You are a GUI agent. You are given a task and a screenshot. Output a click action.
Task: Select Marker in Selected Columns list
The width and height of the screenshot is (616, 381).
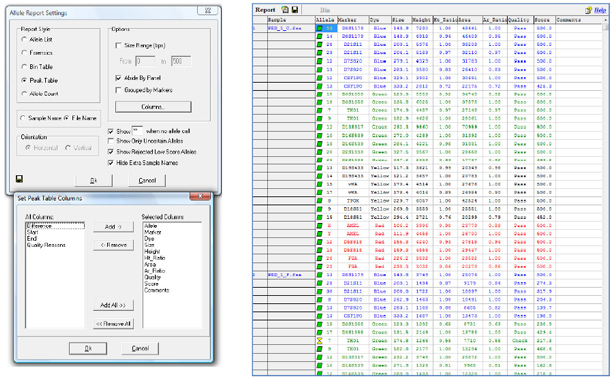point(152,232)
